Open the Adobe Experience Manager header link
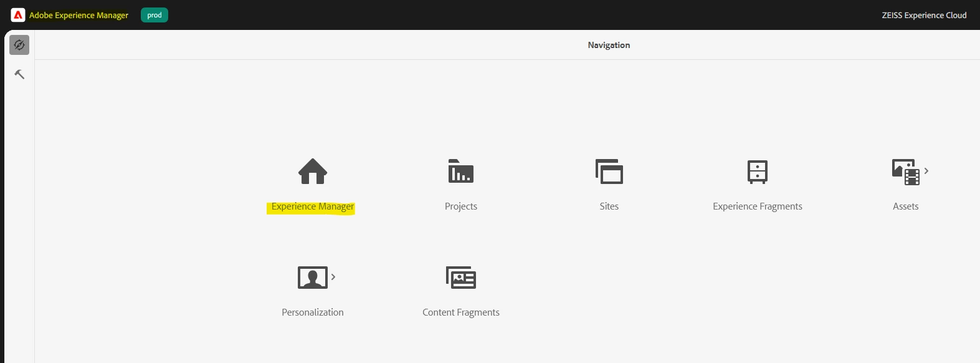Image resolution: width=980 pixels, height=363 pixels. click(78, 15)
